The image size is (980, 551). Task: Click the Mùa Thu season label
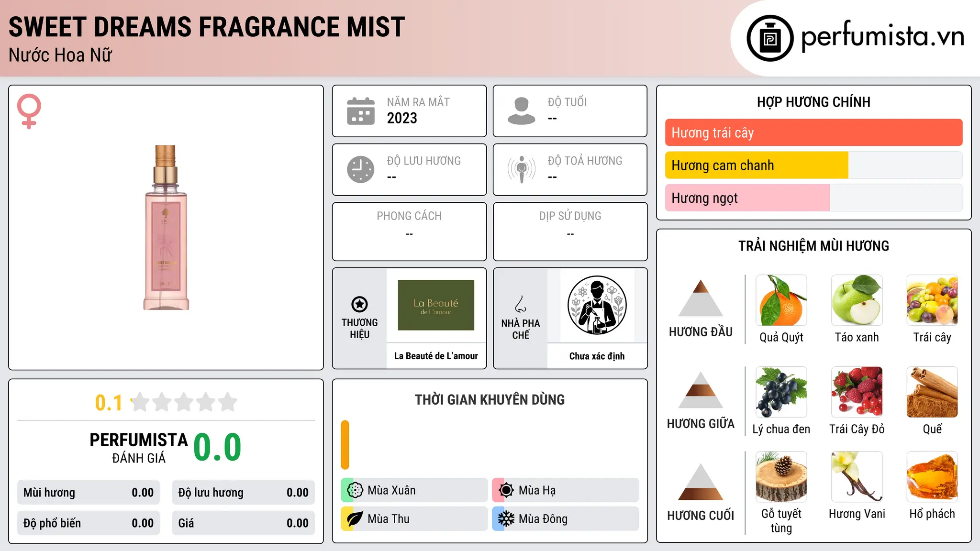click(389, 519)
